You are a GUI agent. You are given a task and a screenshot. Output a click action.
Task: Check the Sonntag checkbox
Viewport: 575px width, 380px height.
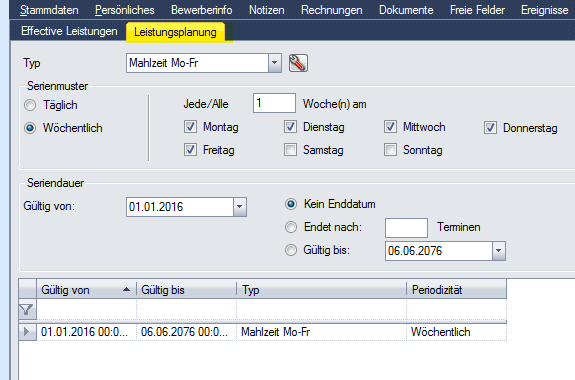pos(390,150)
